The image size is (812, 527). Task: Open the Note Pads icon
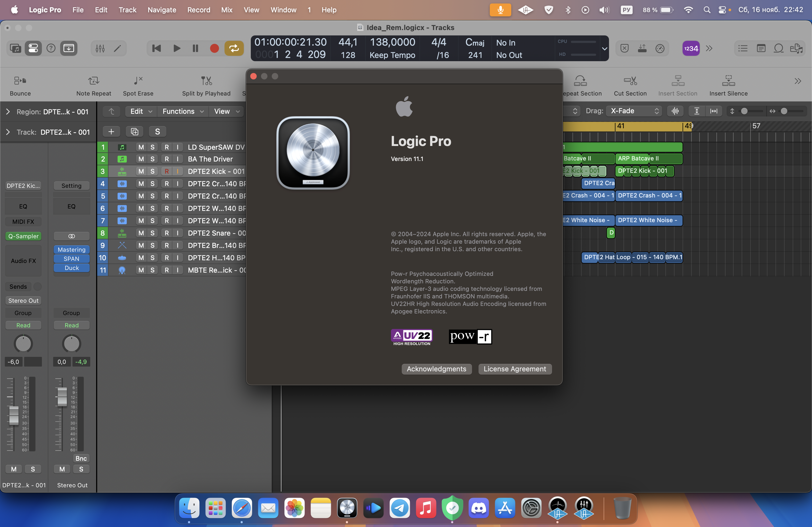(761, 48)
